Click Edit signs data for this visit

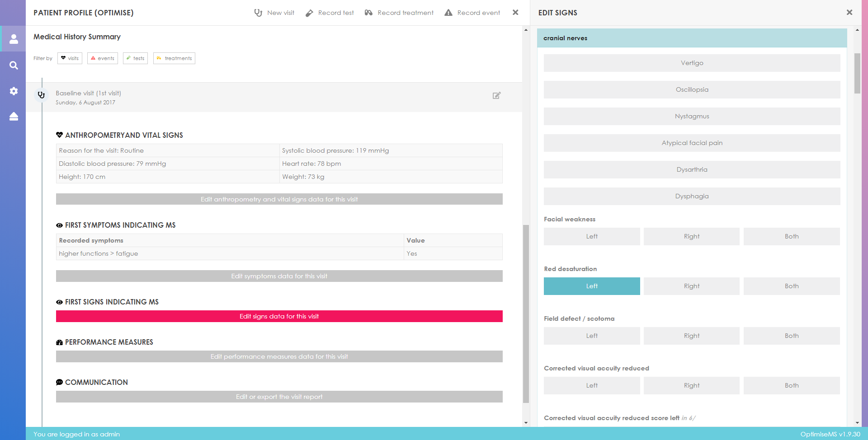279,316
